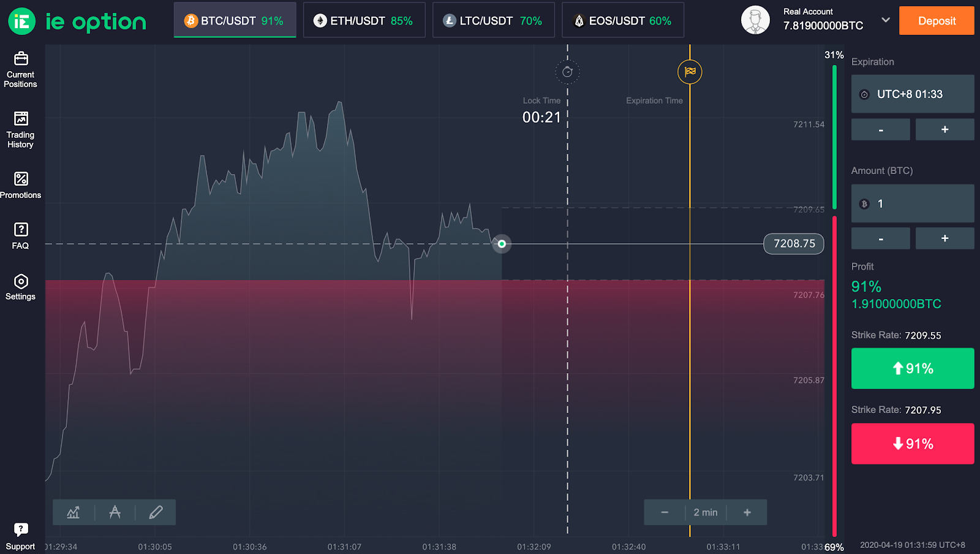The image size is (980, 554).
Task: Click the Lock Time countdown 00:21
Action: tap(541, 117)
